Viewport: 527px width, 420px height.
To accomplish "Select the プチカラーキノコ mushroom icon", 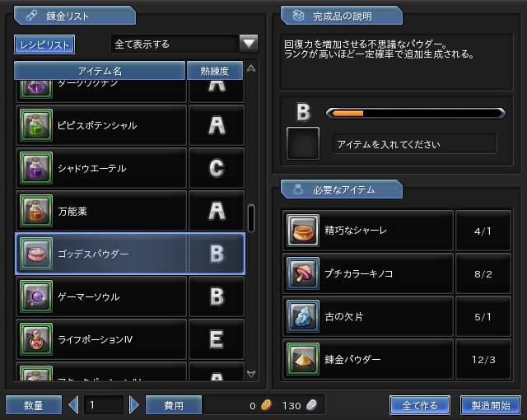I will coord(303,273).
